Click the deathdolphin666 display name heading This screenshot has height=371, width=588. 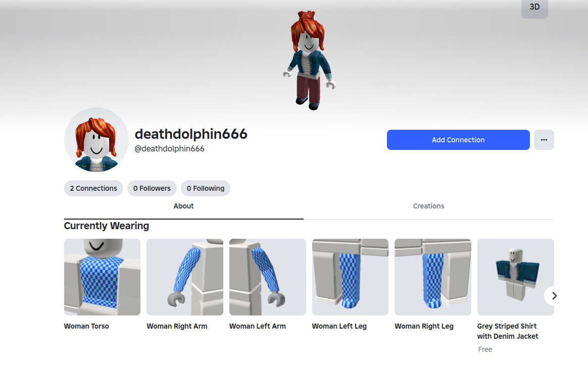tap(191, 134)
